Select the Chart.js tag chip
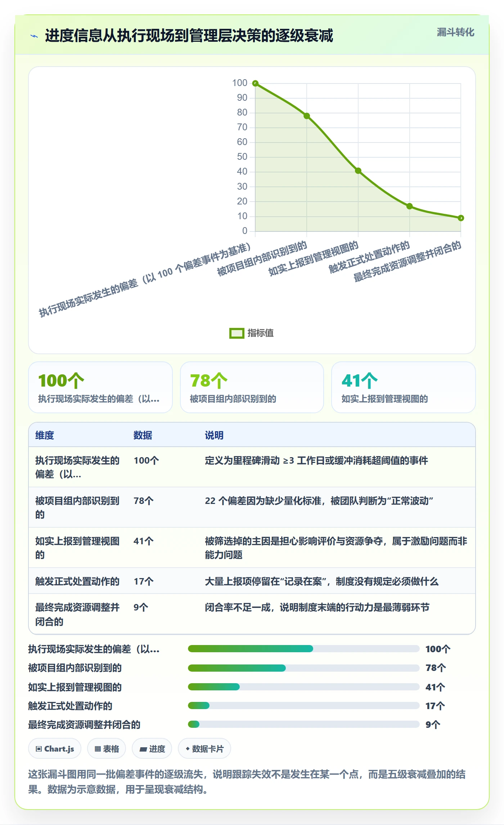 [x=55, y=749]
